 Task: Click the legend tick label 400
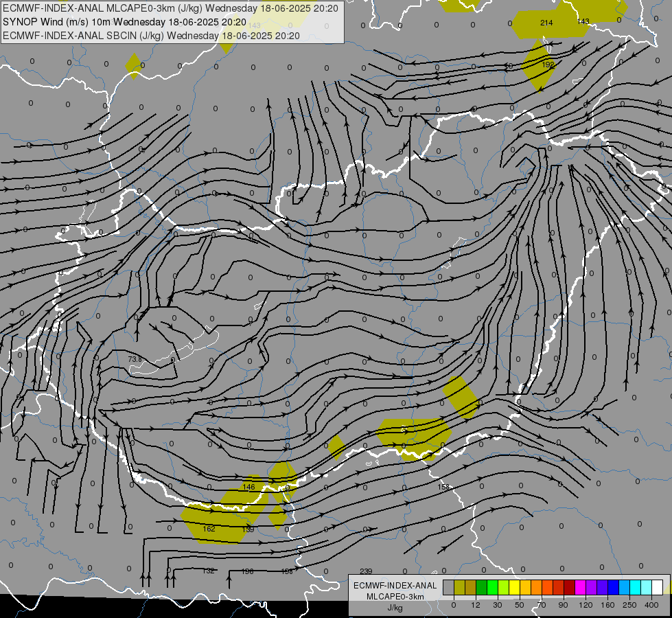(x=651, y=605)
